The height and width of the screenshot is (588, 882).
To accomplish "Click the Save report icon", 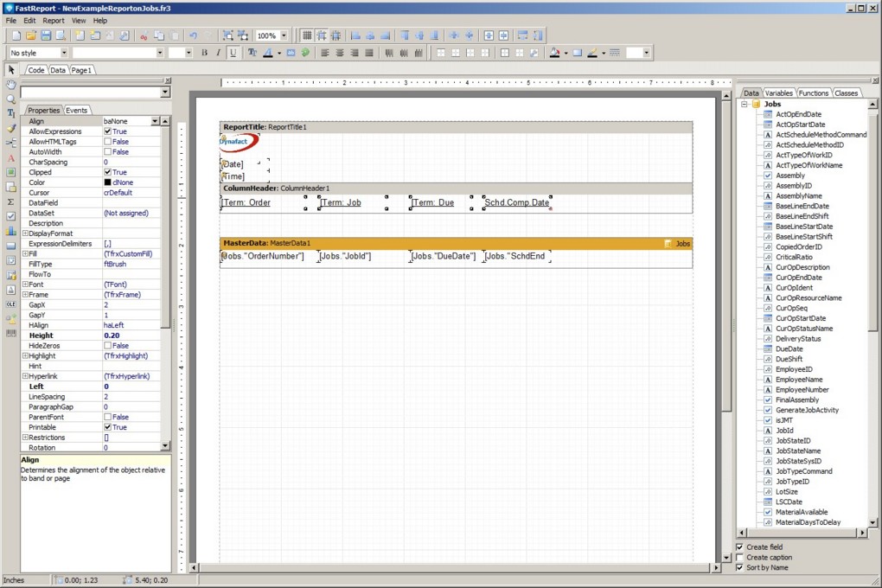I will tap(46, 35).
